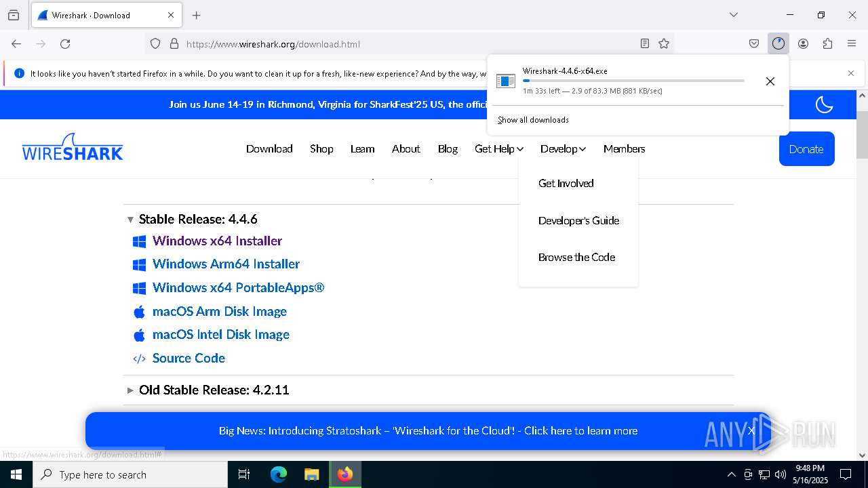
Task: Open network status tray icon
Action: click(x=764, y=474)
